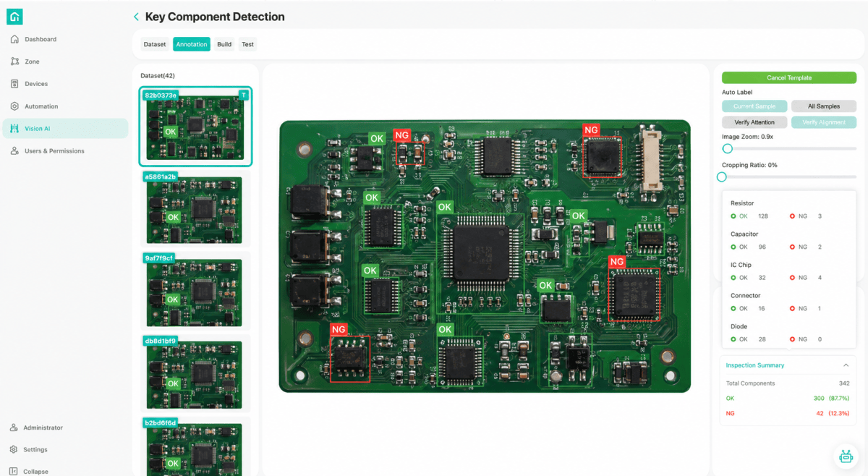Screen dimensions: 868x476
Task: Click the home logo icon
Action: click(14, 17)
